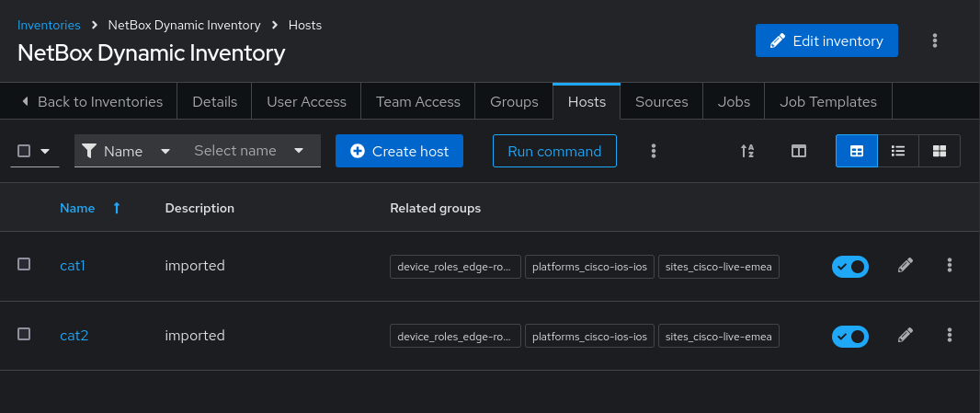980x413 pixels.
Task: Expand the bulk select dropdown caret
Action: [45, 151]
